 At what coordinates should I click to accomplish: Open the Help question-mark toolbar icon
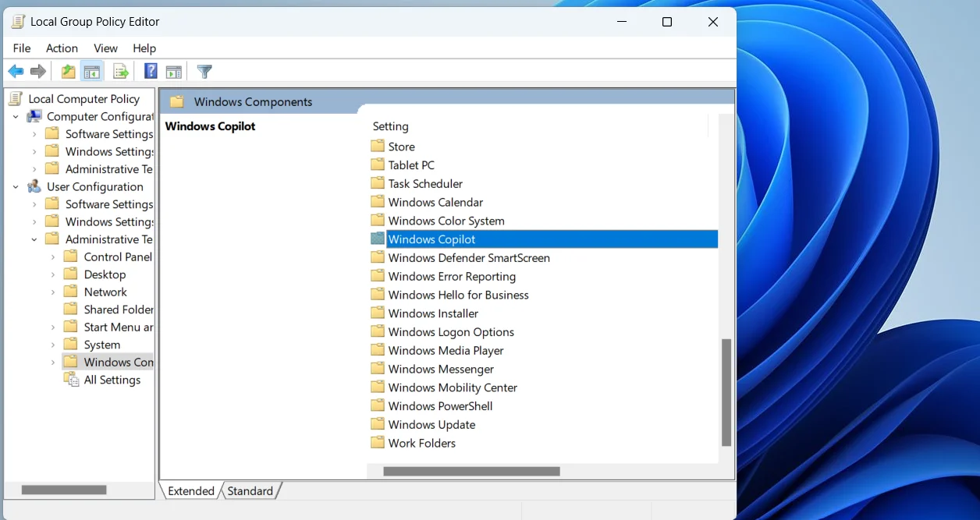[151, 72]
